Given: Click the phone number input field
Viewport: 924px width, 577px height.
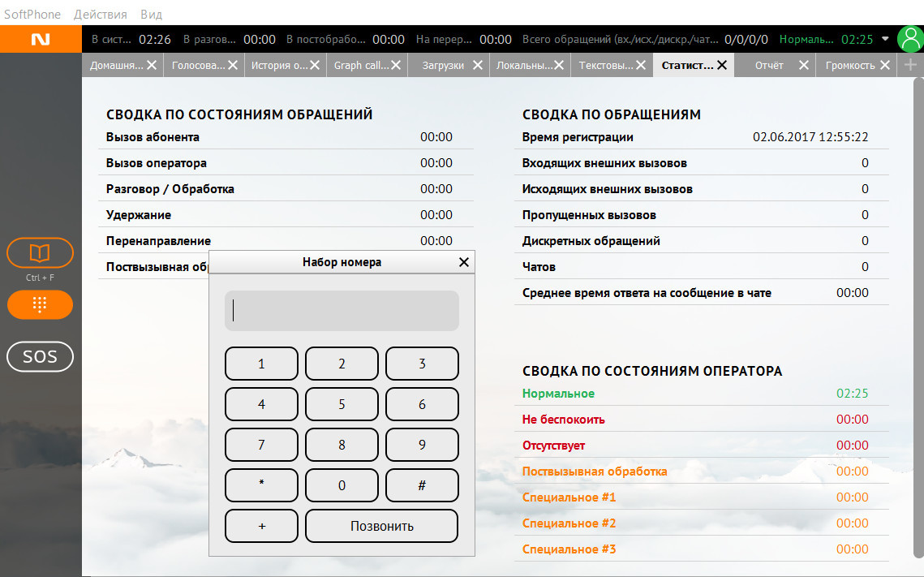Looking at the screenshot, I should (x=342, y=311).
